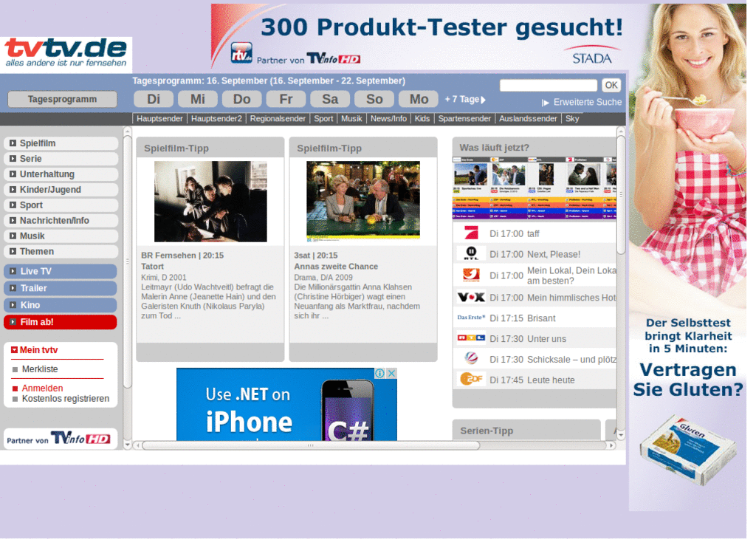Click the ad info icon
Screen dimensions: 756x548
click(380, 373)
